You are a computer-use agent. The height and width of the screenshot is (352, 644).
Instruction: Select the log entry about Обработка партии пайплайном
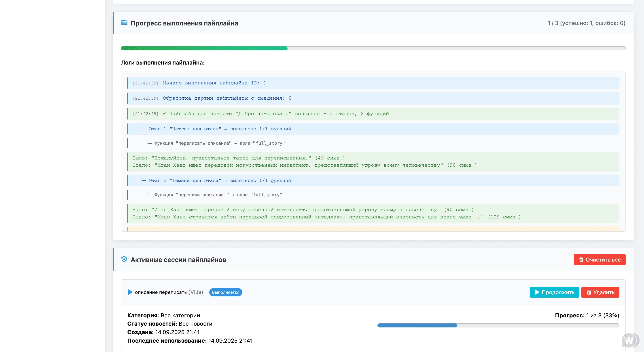tap(227, 98)
